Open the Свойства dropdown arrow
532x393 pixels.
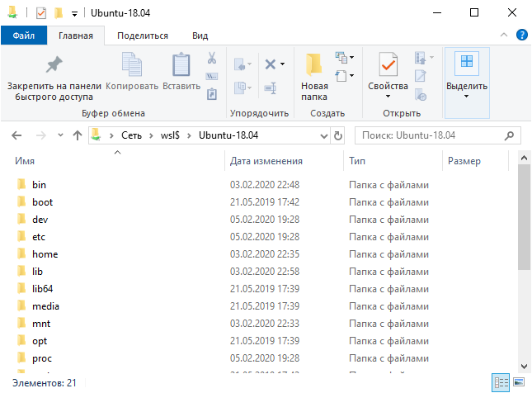coord(388,97)
